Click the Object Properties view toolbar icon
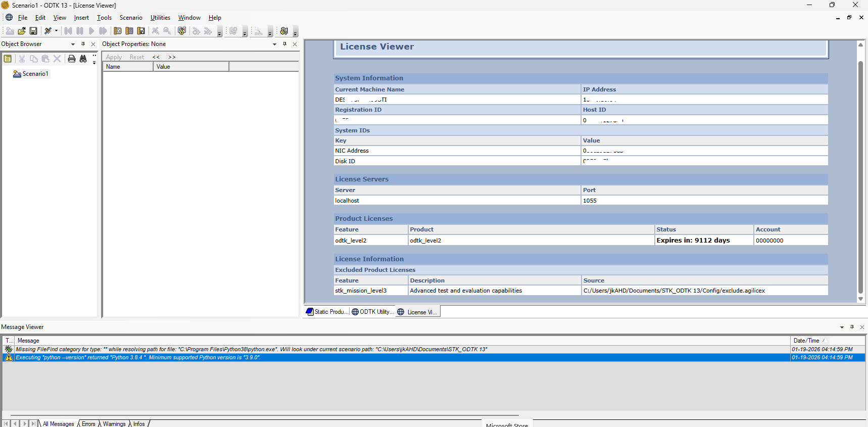Image resolution: width=868 pixels, height=427 pixels. pyautogui.click(x=129, y=31)
